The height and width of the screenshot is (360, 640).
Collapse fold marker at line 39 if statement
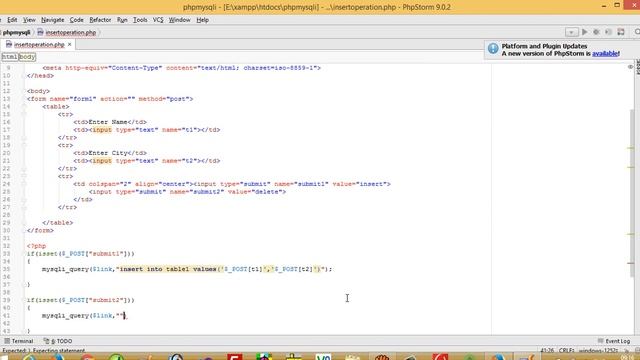point(24,300)
